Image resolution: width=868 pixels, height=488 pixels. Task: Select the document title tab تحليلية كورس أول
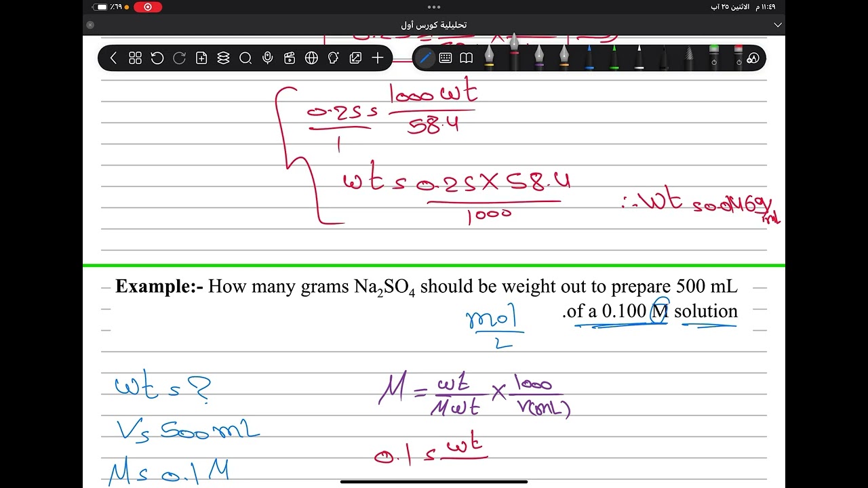click(x=434, y=25)
